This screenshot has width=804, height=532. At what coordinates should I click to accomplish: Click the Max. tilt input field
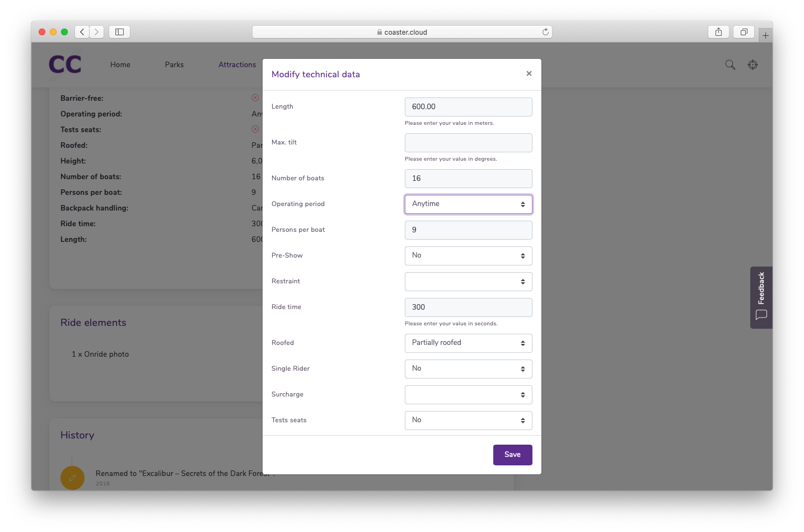click(x=468, y=143)
